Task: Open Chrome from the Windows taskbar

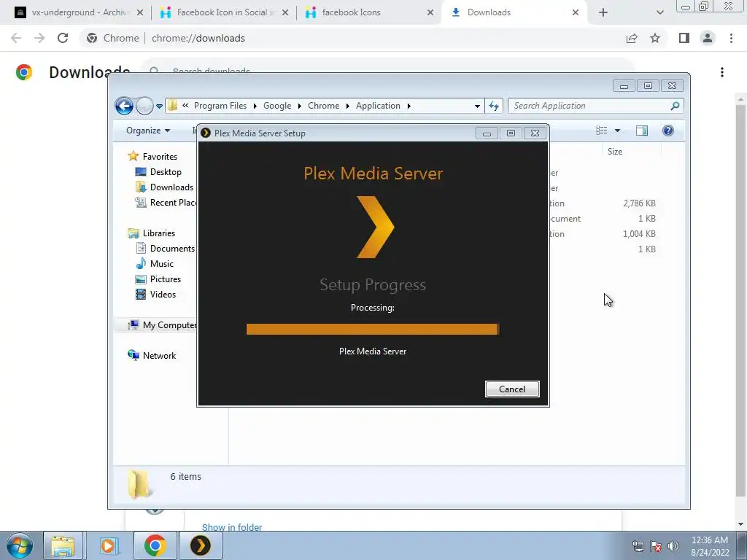Action: click(x=155, y=545)
